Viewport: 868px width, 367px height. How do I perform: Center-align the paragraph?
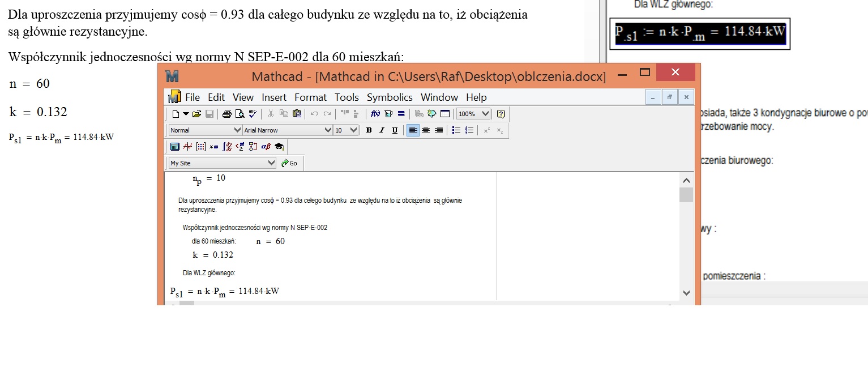click(x=426, y=130)
